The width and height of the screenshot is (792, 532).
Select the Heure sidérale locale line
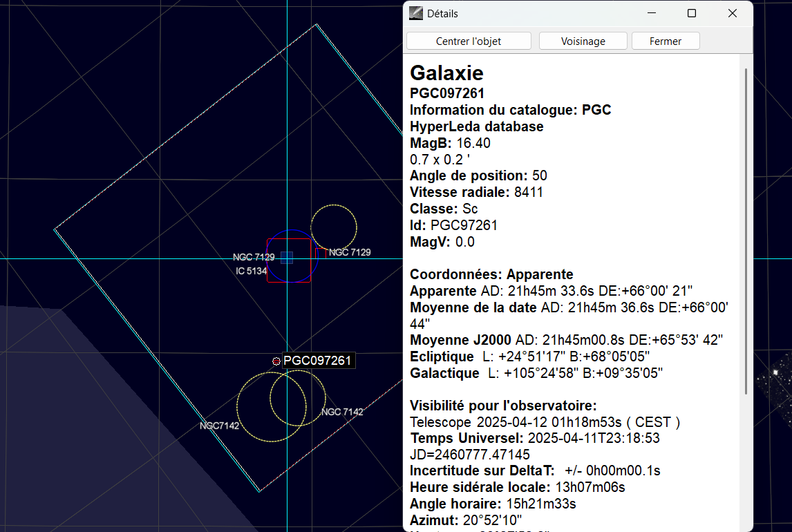click(517, 487)
